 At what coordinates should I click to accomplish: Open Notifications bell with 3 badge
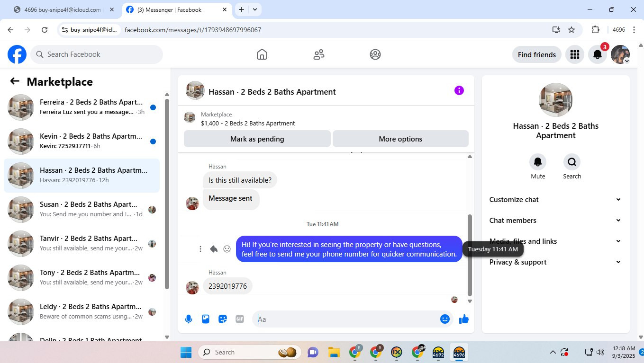598,54
